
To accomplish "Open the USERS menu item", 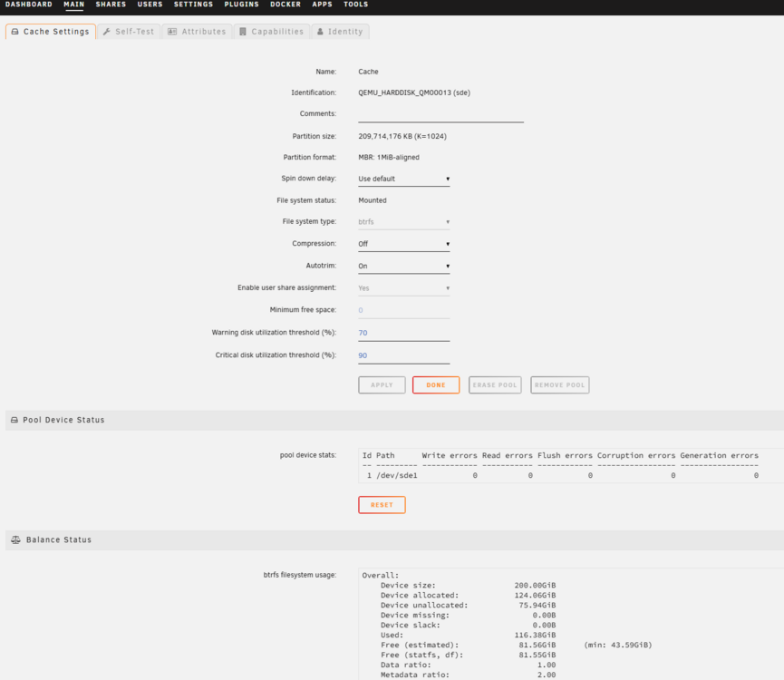I will click(150, 5).
